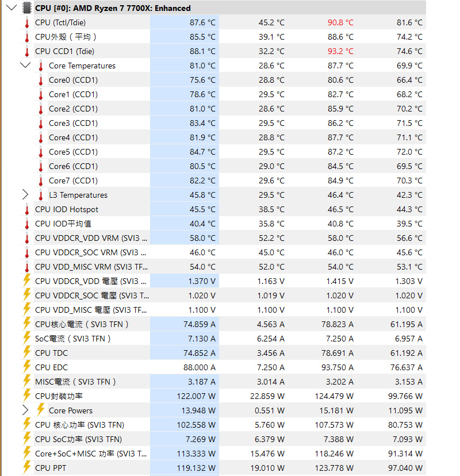Image resolution: width=460 pixels, height=476 pixels.
Task: Select the CPU外殼（平均）sensor label
Action: coord(66,37)
